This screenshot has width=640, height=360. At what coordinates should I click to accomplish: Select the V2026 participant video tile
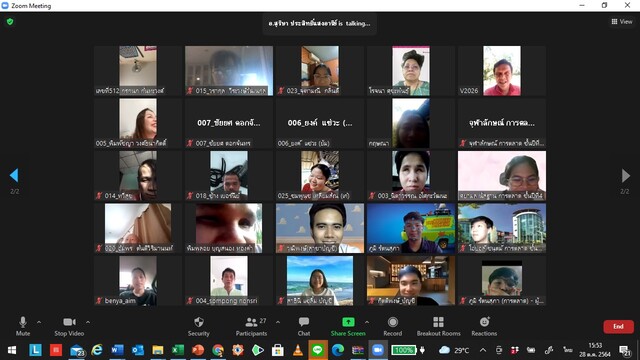pyautogui.click(x=502, y=71)
